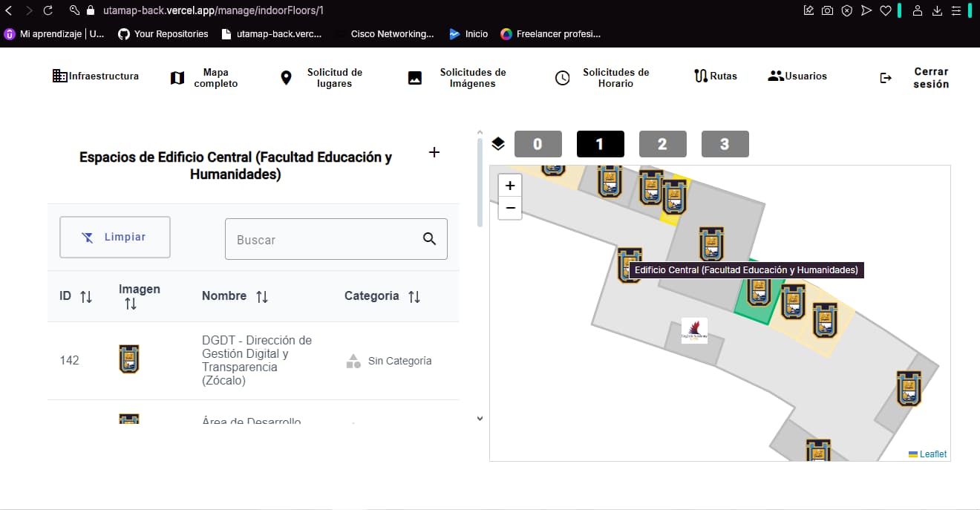Select floor 3 on the map
980x510 pixels.
pyautogui.click(x=725, y=144)
